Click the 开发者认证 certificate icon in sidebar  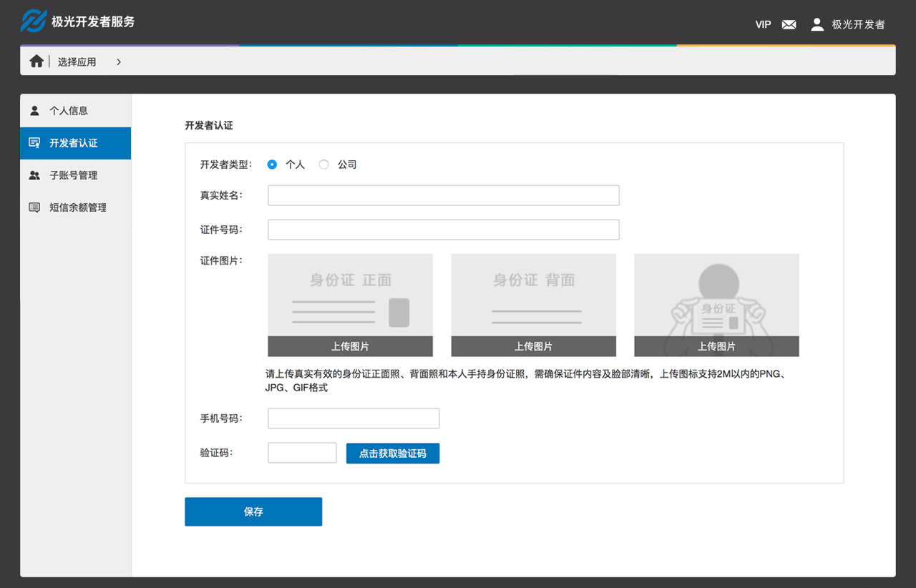34,143
